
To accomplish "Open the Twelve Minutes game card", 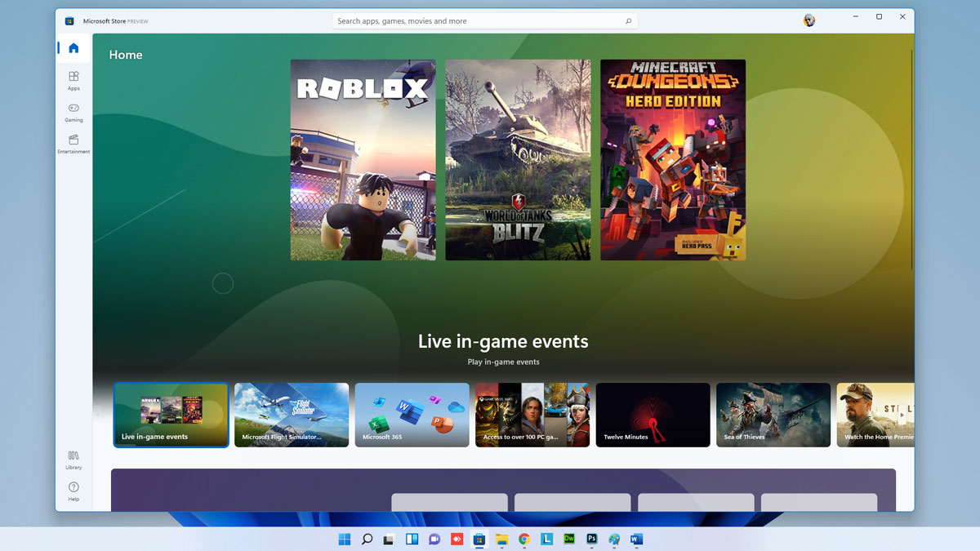I will click(x=653, y=415).
